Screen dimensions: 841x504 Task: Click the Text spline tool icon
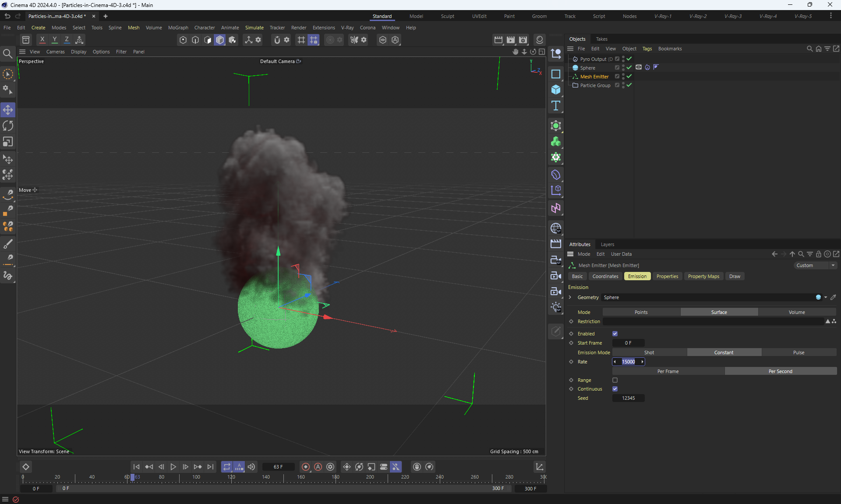pyautogui.click(x=556, y=106)
